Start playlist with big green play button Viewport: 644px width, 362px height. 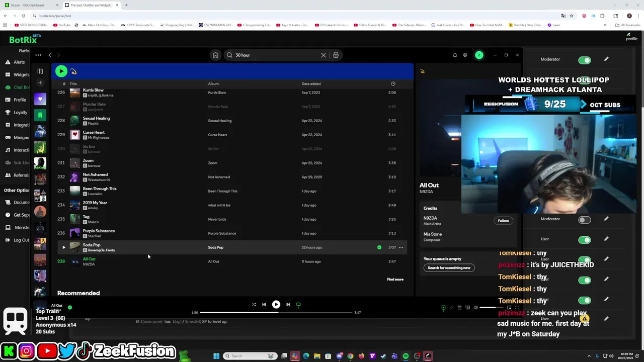(x=61, y=71)
